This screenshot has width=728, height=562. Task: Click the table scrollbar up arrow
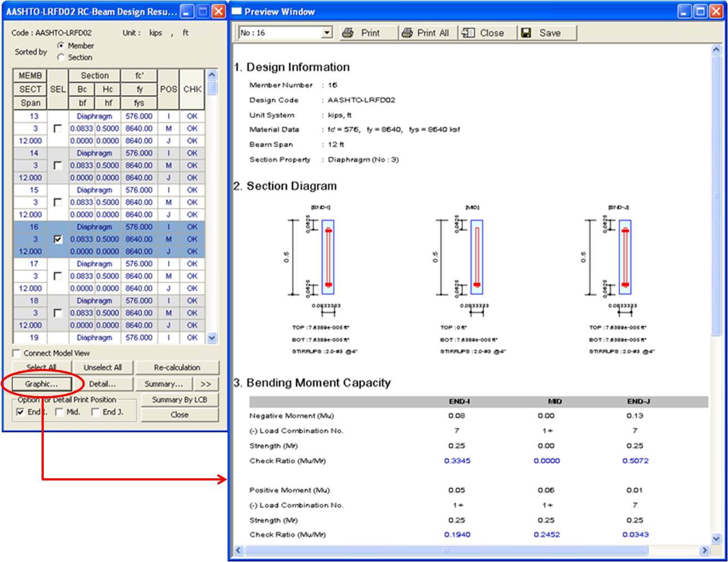click(x=212, y=74)
